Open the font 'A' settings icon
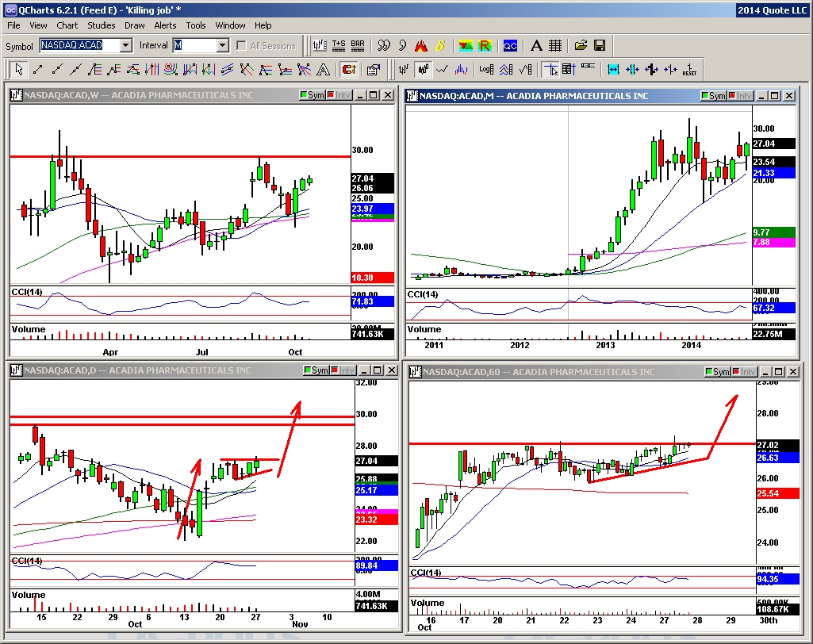 pyautogui.click(x=536, y=46)
